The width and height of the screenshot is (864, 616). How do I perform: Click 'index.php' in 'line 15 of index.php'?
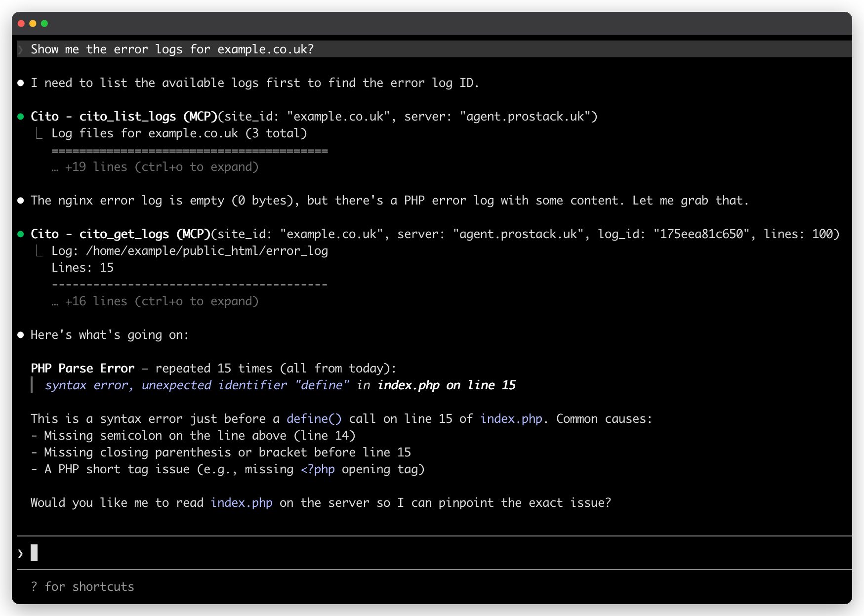coord(511,419)
